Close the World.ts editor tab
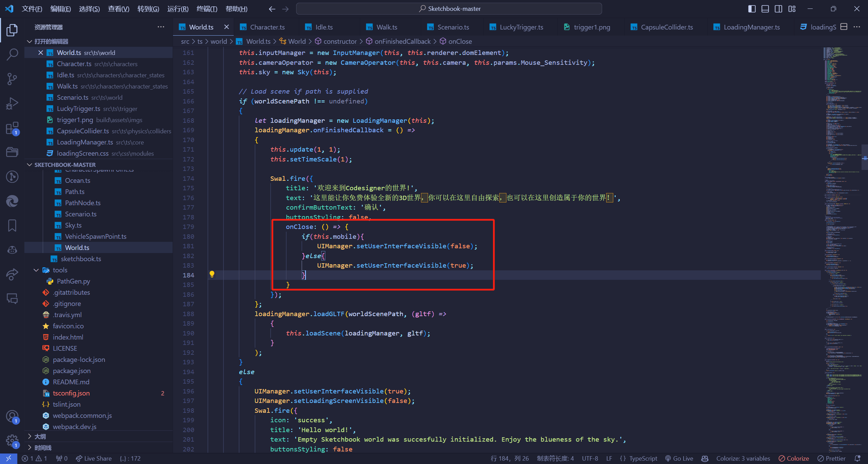 click(227, 27)
